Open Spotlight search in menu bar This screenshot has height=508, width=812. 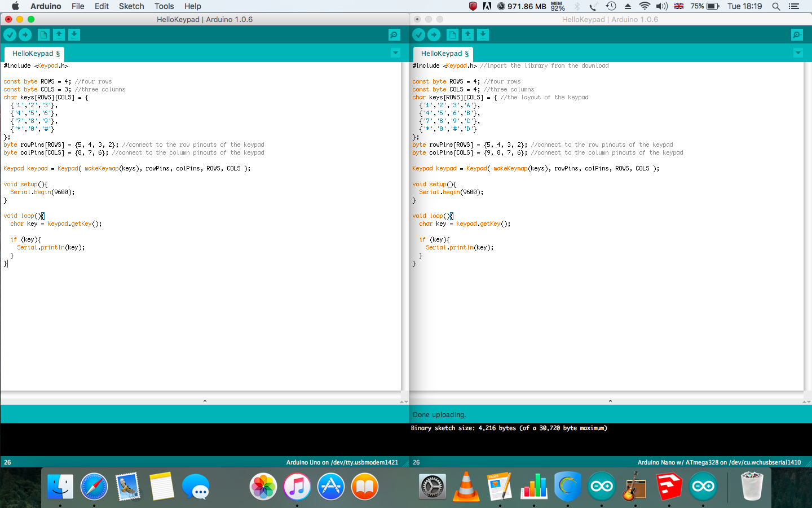[776, 6]
